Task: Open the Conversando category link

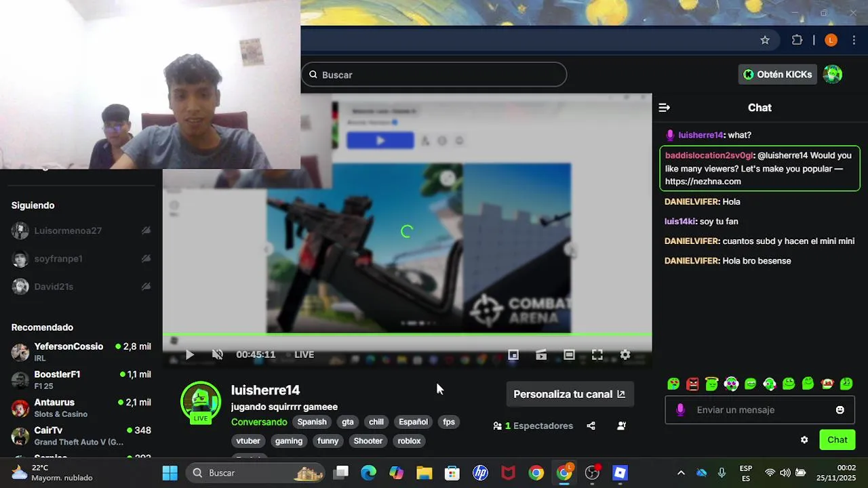Action: 259,422
